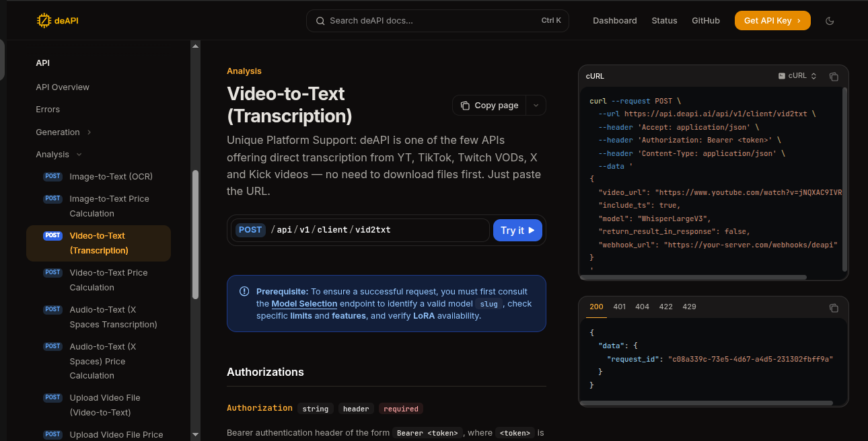Screen dimensions: 868x441
Task: Click the Get API Key button
Action: point(772,21)
